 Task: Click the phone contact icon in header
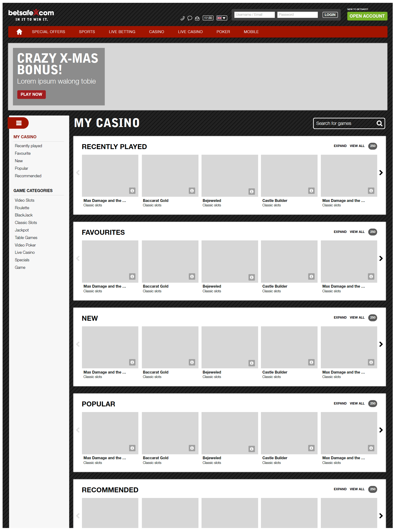[x=182, y=18]
